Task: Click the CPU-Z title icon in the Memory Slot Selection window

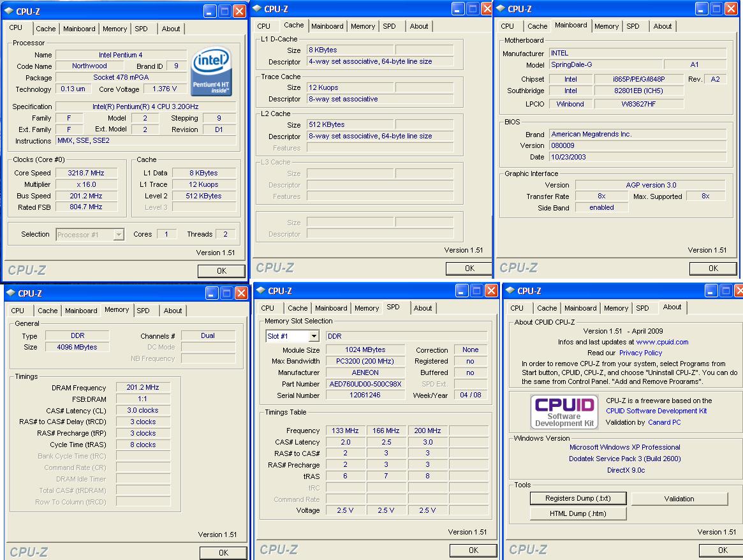Action: click(x=261, y=290)
